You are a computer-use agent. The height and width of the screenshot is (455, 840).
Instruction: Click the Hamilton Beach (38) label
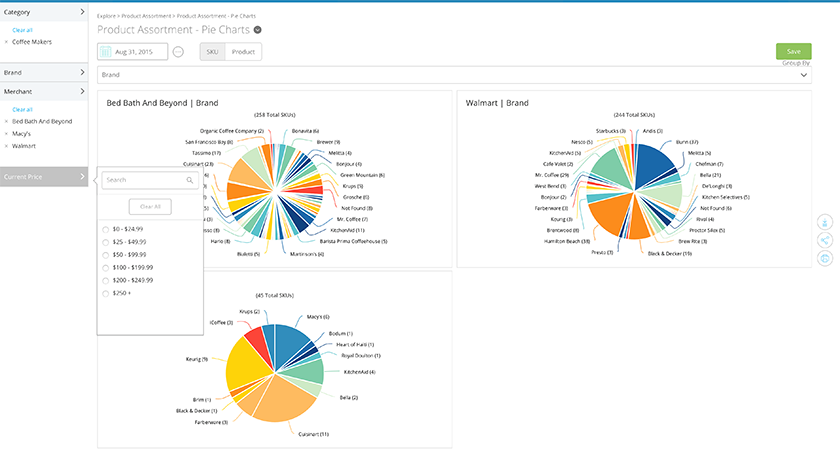[x=567, y=242]
